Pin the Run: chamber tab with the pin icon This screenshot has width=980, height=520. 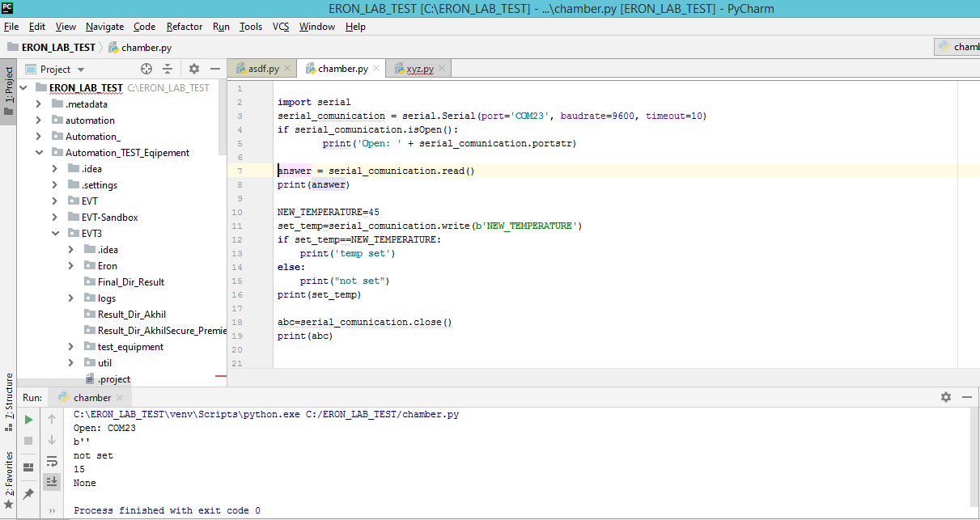point(28,493)
